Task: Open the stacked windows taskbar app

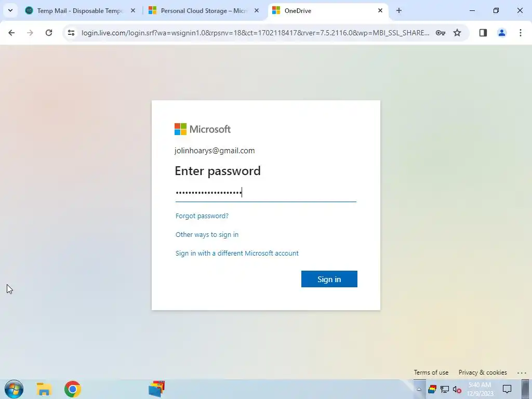Action: [156, 389]
